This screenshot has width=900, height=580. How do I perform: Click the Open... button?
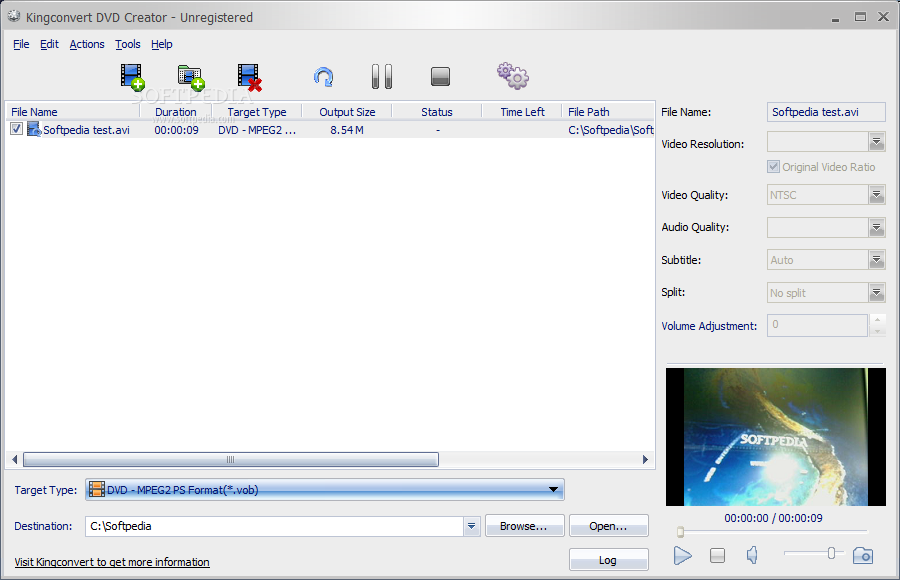[608, 526]
